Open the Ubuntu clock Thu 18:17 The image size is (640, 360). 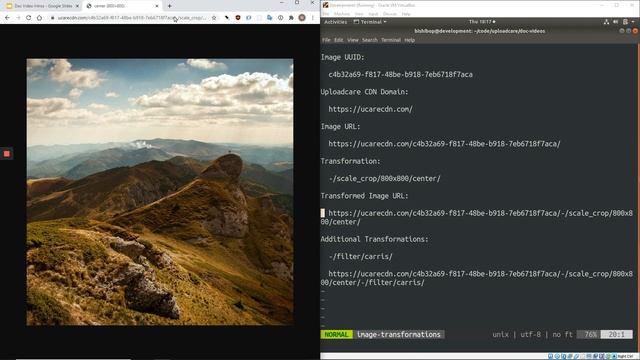482,22
